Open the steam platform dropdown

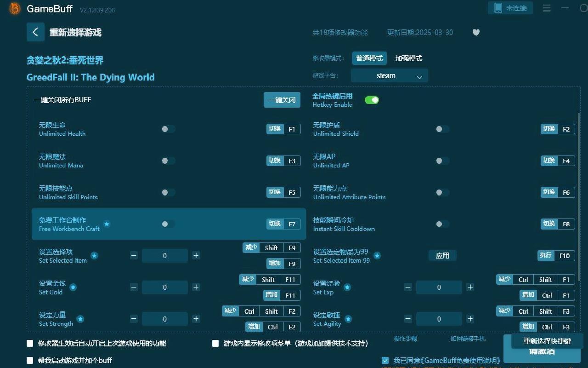coord(390,75)
